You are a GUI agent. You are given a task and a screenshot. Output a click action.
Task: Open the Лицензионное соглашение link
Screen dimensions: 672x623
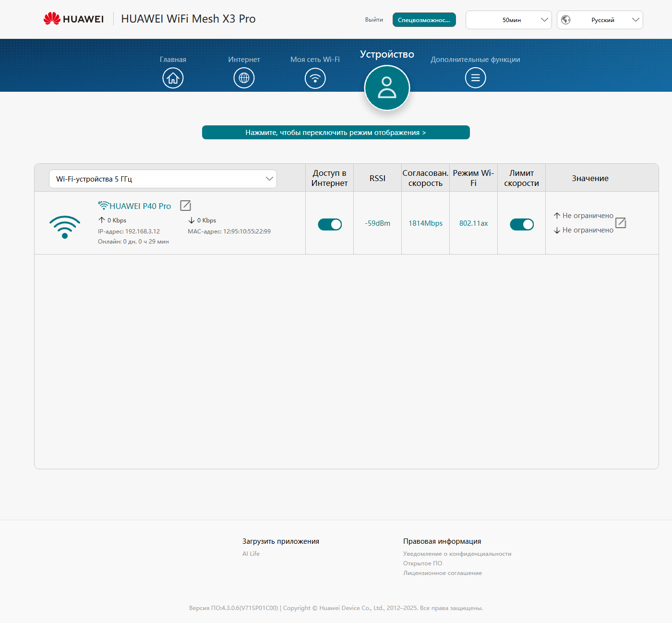click(x=443, y=573)
